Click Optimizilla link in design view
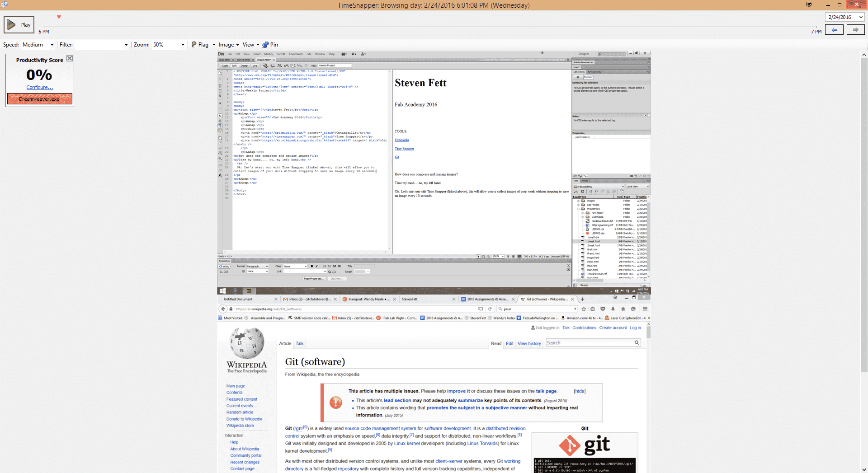The height and width of the screenshot is (473, 868). pos(401,140)
